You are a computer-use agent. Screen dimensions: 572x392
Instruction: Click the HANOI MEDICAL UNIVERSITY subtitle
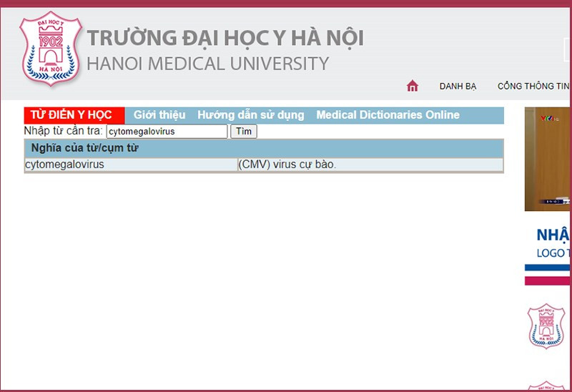tap(208, 64)
